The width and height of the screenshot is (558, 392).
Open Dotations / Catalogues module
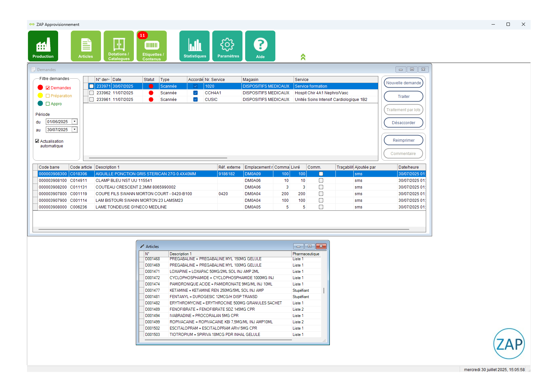coord(119,46)
